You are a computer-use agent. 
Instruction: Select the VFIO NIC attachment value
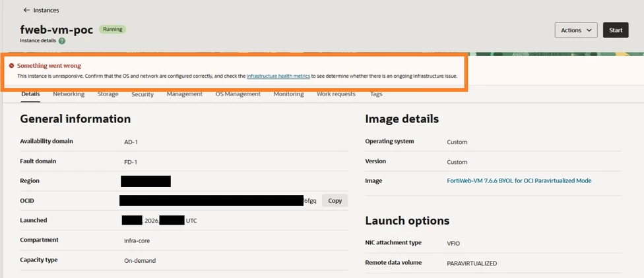(x=453, y=244)
